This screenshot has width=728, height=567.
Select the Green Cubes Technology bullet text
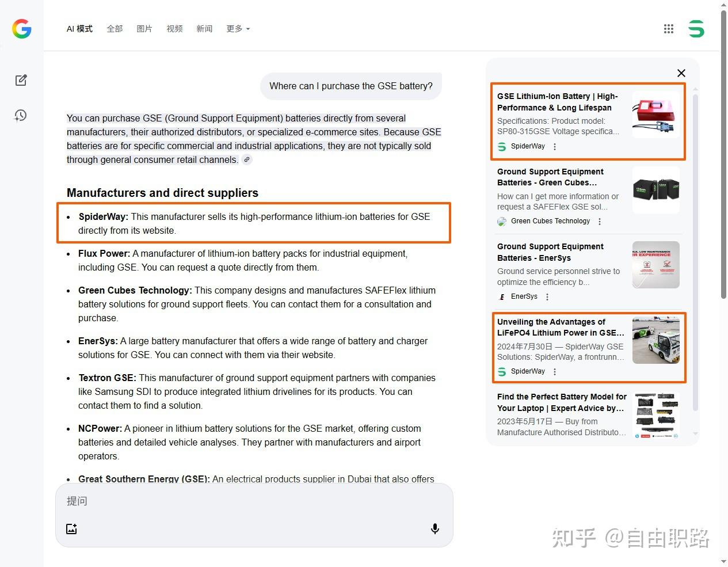coord(257,304)
